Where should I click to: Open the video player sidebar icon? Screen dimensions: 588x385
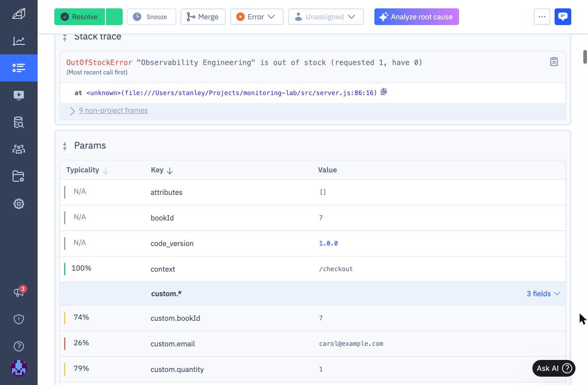click(19, 95)
